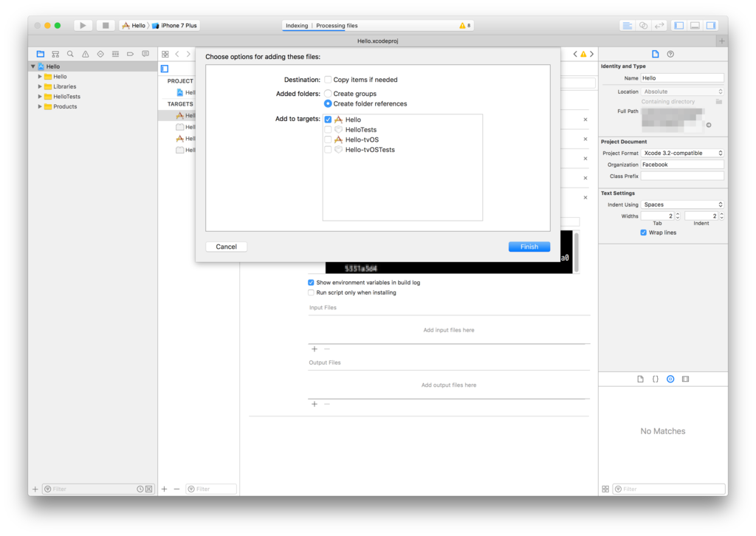Choose containing directory folder icon
Screen dimensions: 756x536
[x=719, y=102]
